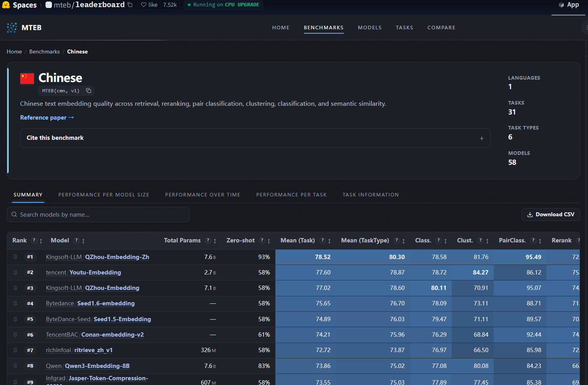Switch to Performance over Time tab
The width and height of the screenshot is (588, 385).
203,195
